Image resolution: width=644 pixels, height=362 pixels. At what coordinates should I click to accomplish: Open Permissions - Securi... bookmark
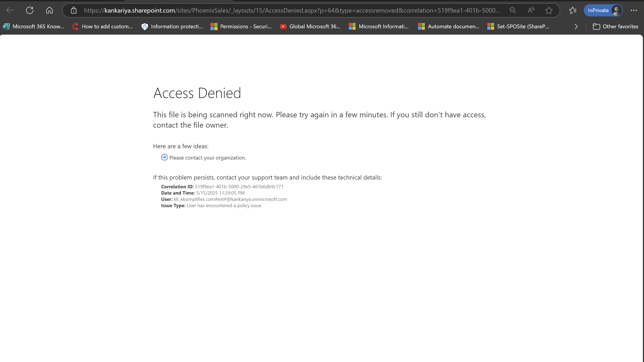[241, 27]
